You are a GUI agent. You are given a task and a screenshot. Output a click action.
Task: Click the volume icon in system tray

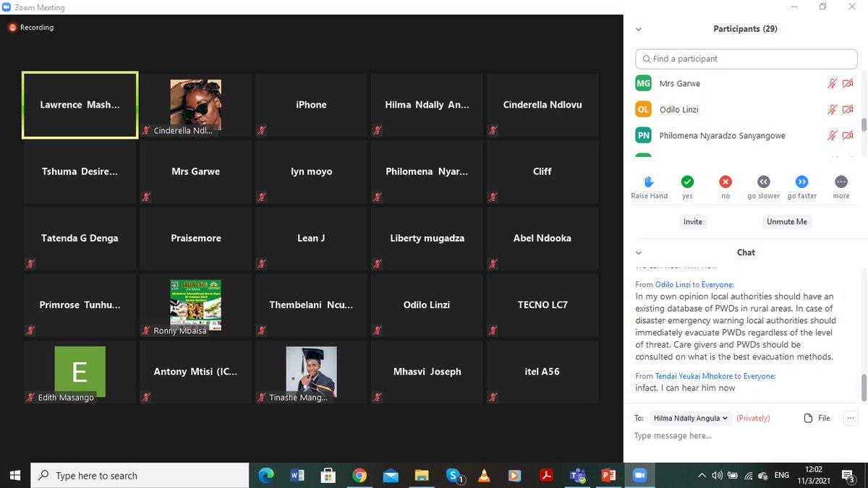[x=717, y=475]
